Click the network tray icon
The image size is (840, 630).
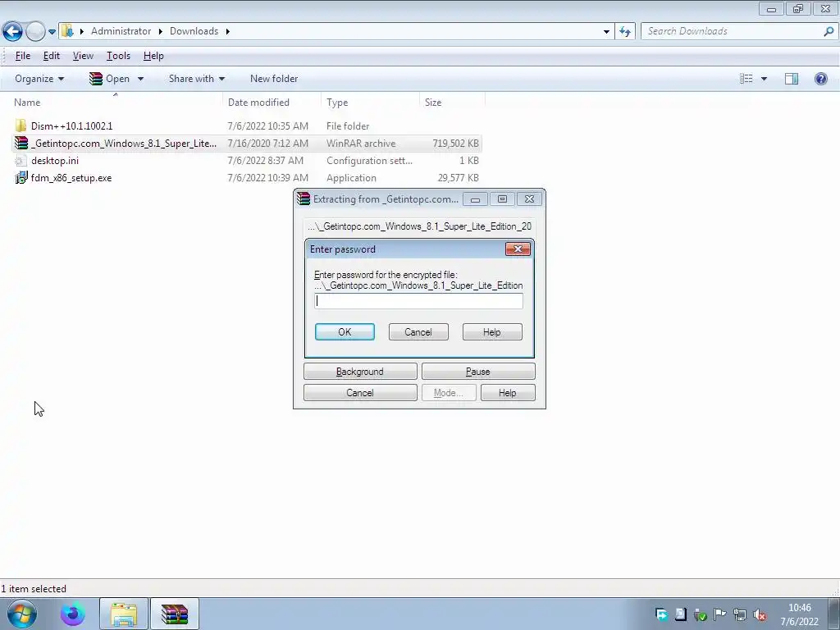740,614
